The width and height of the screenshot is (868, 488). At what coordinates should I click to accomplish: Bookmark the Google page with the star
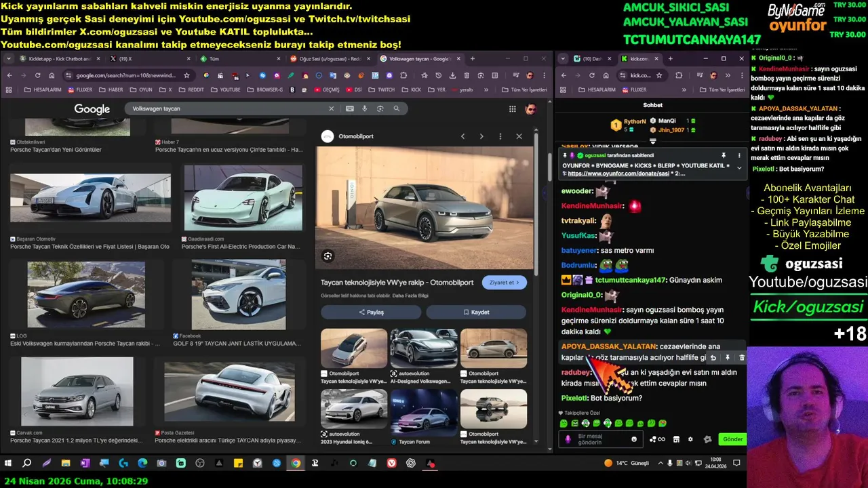pos(186,75)
